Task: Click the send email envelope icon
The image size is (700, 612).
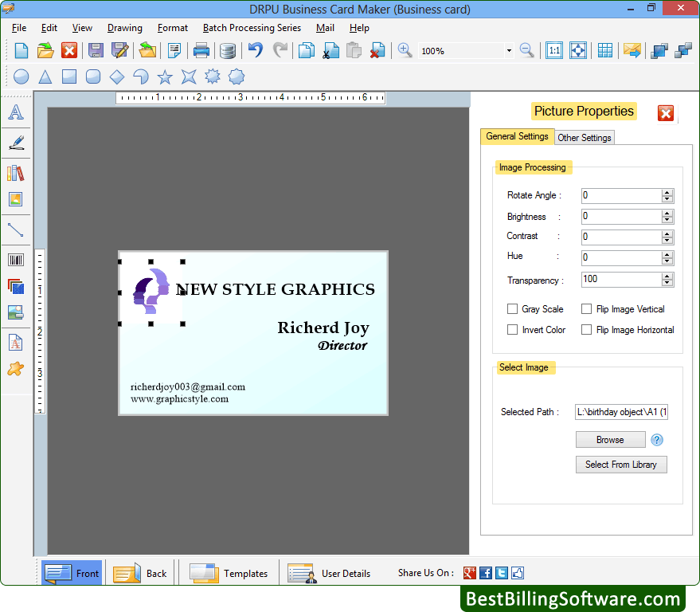Action: point(632,50)
